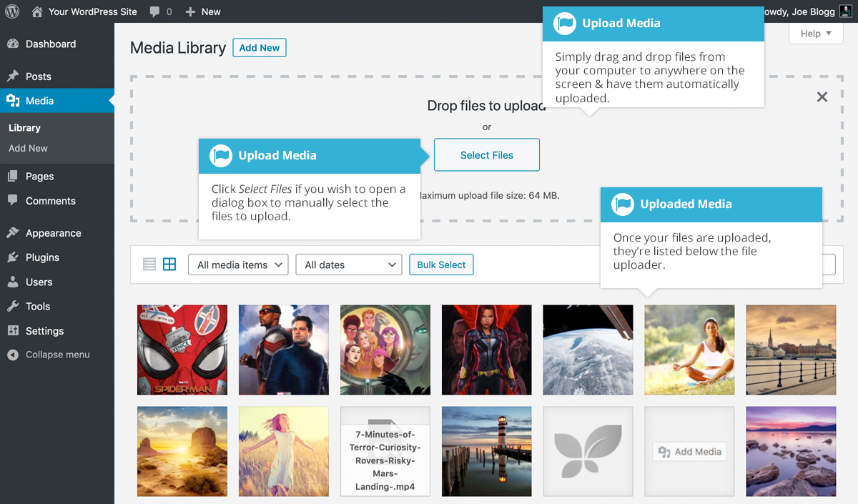
Task: Click the Dashboard gauge icon in sidebar
Action: click(x=13, y=44)
